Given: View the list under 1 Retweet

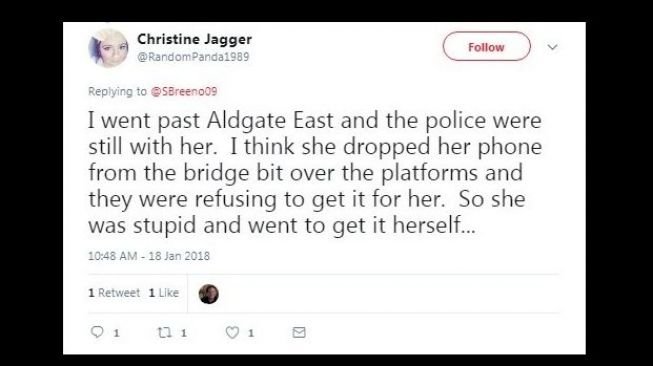Looking at the screenshot, I should [114, 293].
